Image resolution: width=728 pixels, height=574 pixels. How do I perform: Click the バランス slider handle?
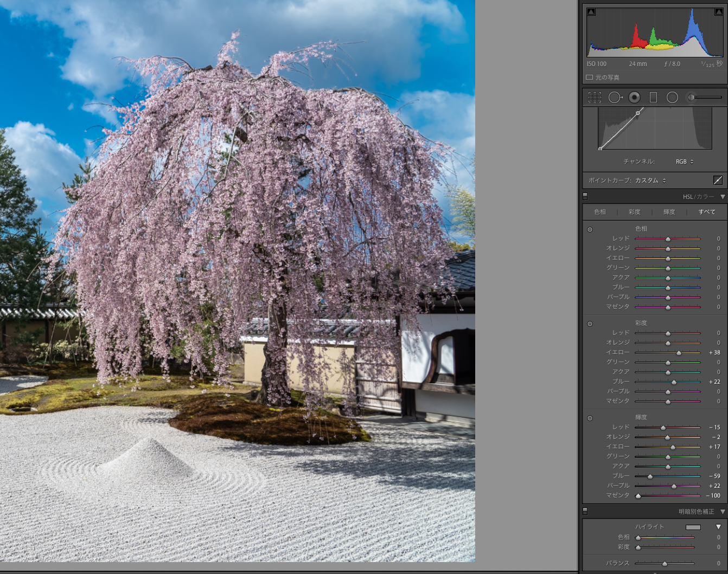[x=665, y=564]
